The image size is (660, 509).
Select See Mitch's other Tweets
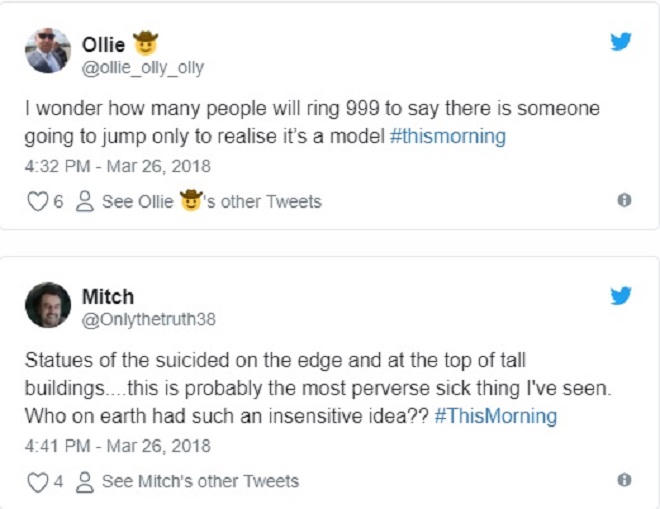point(200,482)
